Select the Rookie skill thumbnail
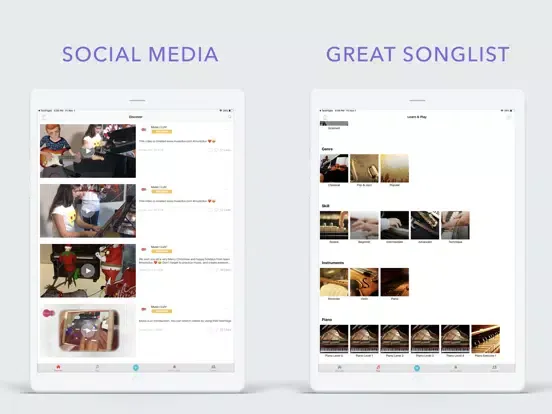Screen dimensions: 552x414 pyautogui.click(x=334, y=225)
